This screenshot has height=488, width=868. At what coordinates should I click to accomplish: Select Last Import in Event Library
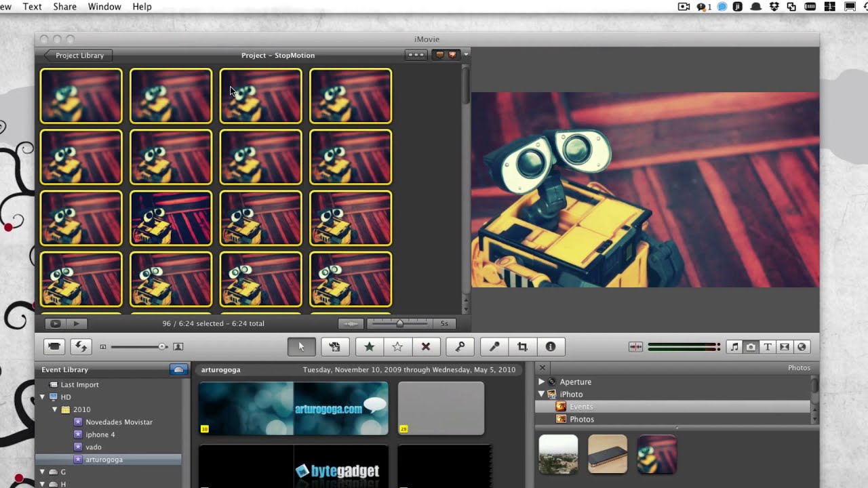pyautogui.click(x=79, y=384)
